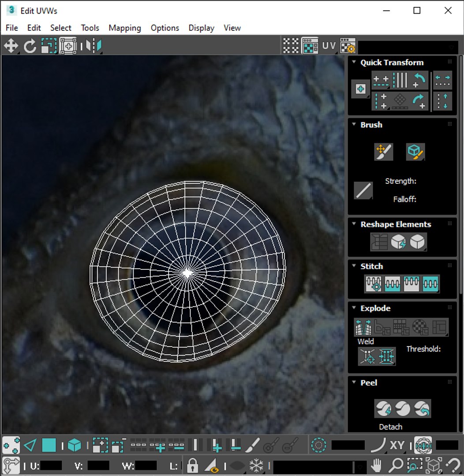Select the Zoom Region tool
The width and height of the screenshot is (464, 476).
tap(415, 465)
